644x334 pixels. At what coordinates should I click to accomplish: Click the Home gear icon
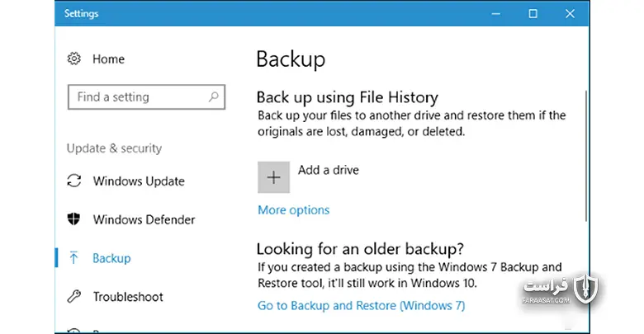74,59
